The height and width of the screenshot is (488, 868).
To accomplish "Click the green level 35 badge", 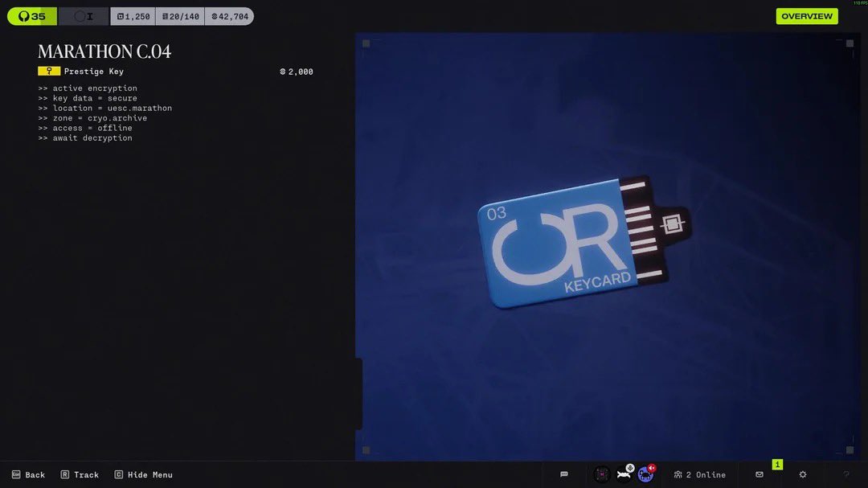I will click(32, 16).
